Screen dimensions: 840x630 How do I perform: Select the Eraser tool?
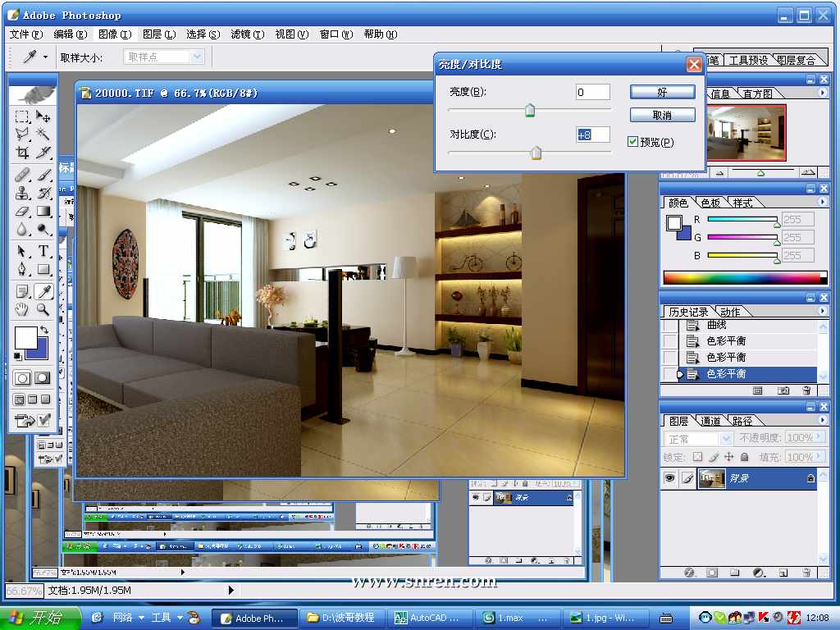pos(22,211)
